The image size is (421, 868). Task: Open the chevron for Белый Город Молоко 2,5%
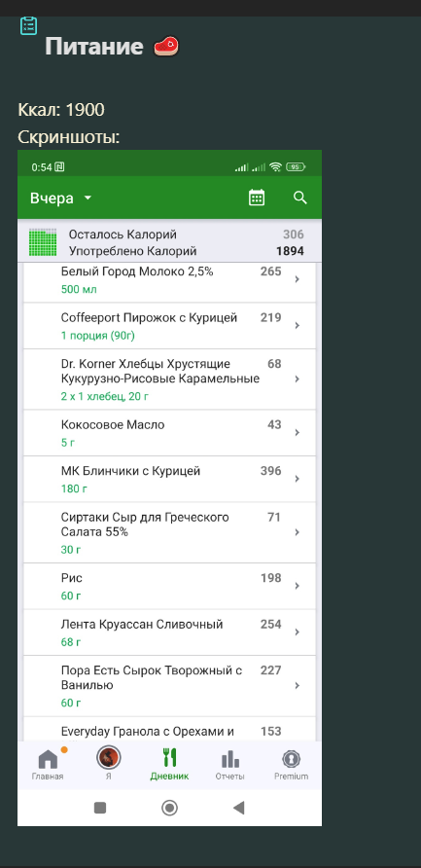coord(298,279)
